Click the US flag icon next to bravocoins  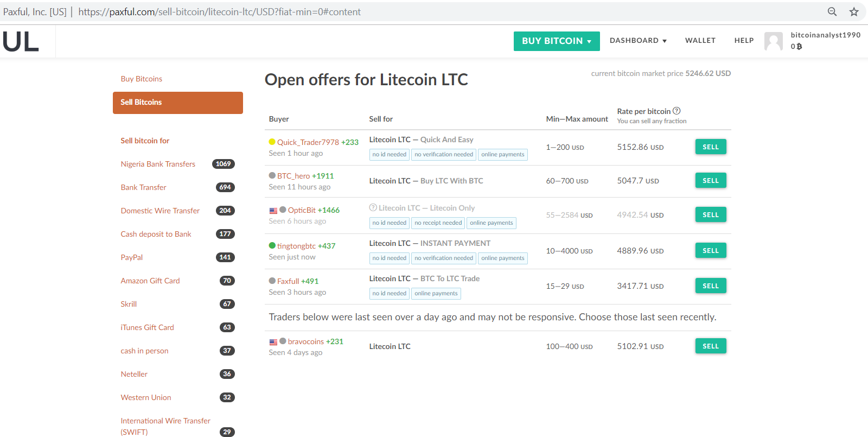pos(273,342)
